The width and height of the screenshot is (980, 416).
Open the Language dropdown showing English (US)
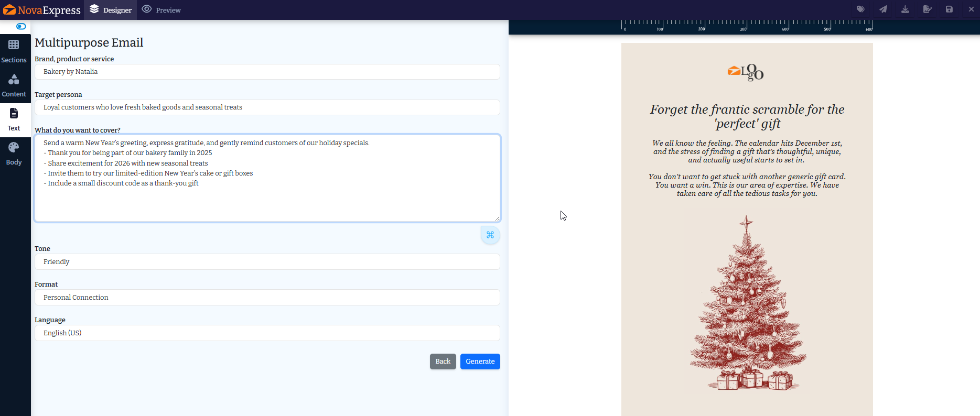[x=267, y=333]
